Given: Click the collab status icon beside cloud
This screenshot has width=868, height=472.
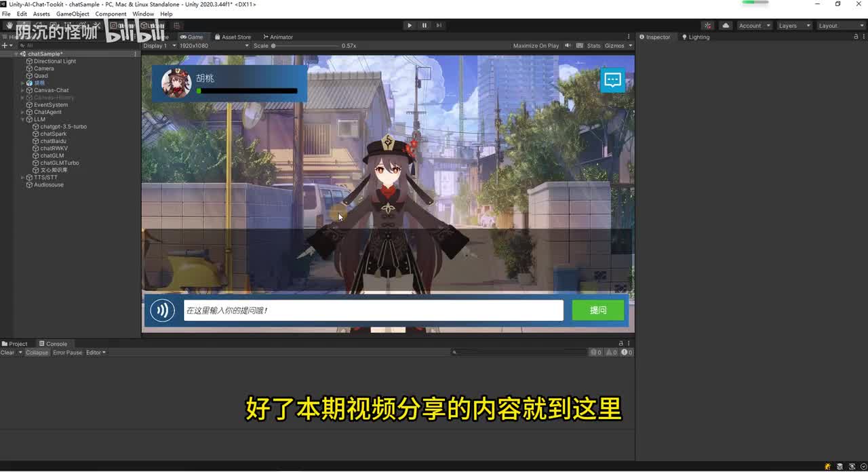Looking at the screenshot, I should (x=708, y=26).
